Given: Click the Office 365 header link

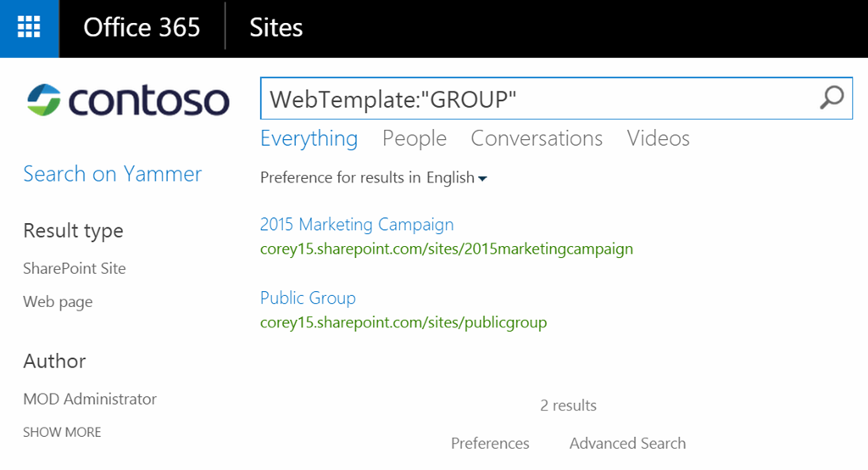Looking at the screenshot, I should coord(142,28).
